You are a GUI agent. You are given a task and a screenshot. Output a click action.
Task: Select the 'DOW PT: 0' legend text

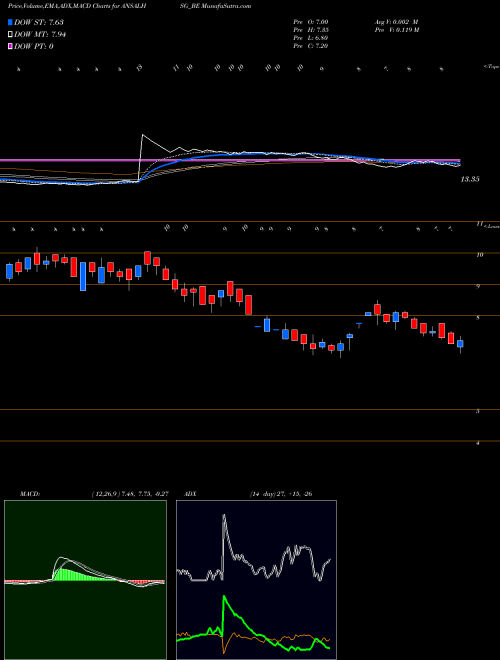tap(34, 46)
